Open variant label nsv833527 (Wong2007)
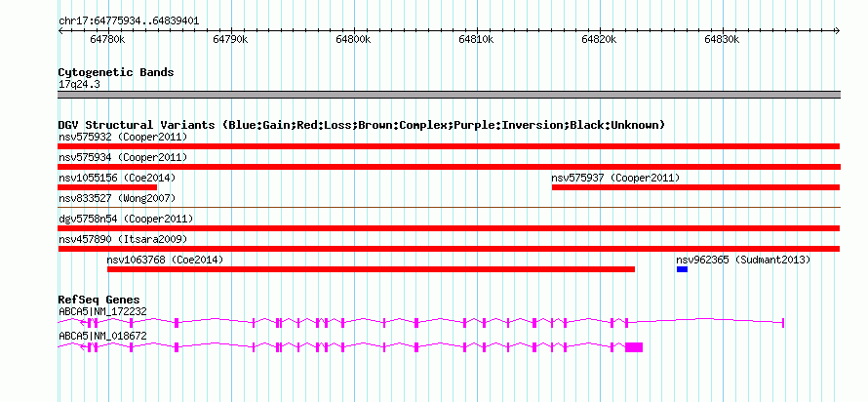This screenshot has width=868, height=402. 117,198
